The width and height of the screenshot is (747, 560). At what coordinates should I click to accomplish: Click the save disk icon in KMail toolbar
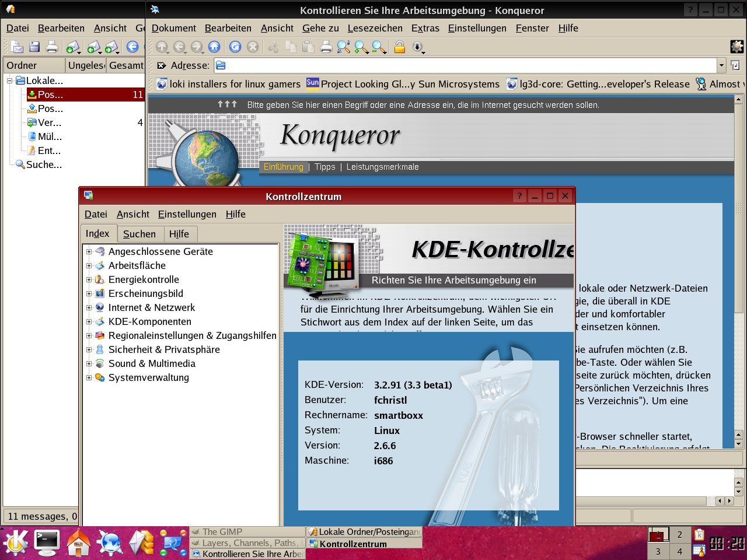coord(34,47)
